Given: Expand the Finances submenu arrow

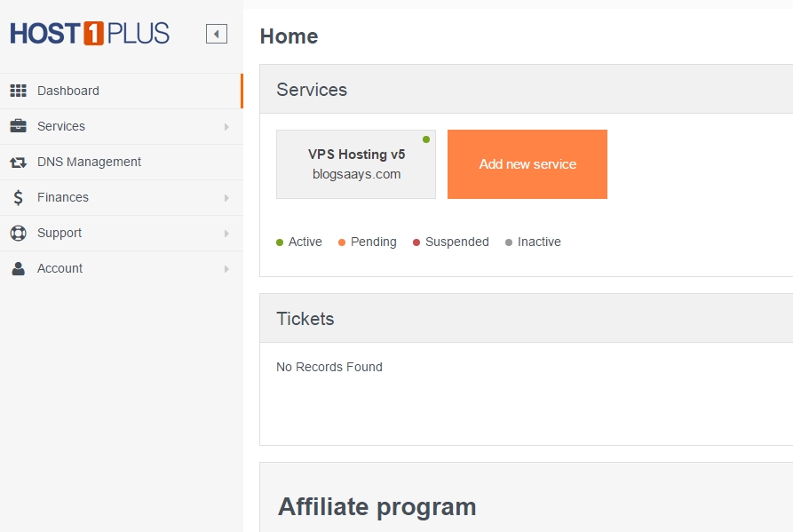Looking at the screenshot, I should 226,198.
